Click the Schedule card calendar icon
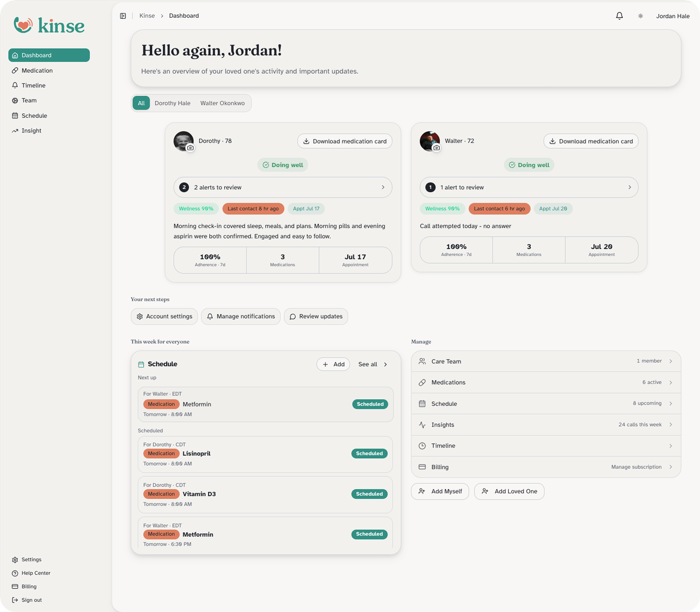Screen dimensions: 700x612 [141, 364]
